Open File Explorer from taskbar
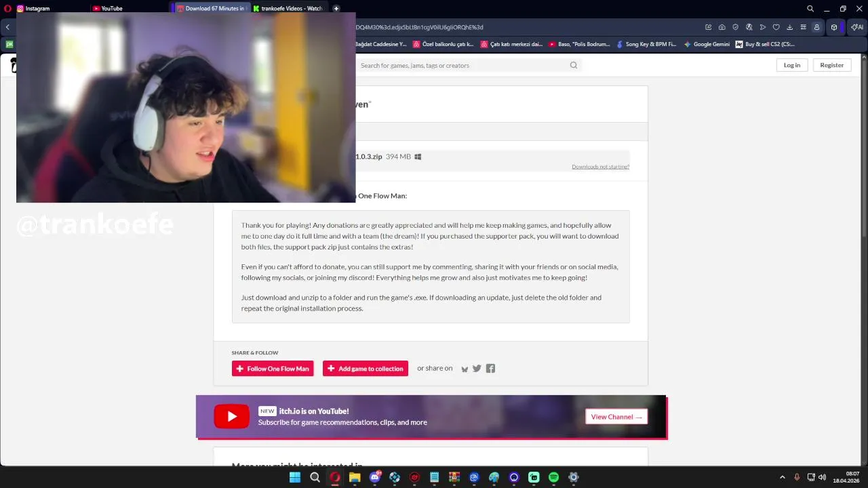 coord(355,477)
